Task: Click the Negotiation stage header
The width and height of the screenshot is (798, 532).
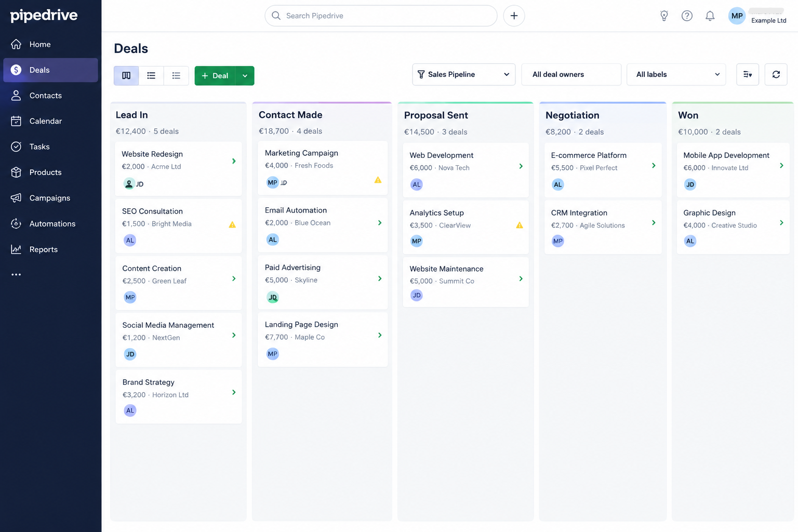Action: click(x=572, y=115)
